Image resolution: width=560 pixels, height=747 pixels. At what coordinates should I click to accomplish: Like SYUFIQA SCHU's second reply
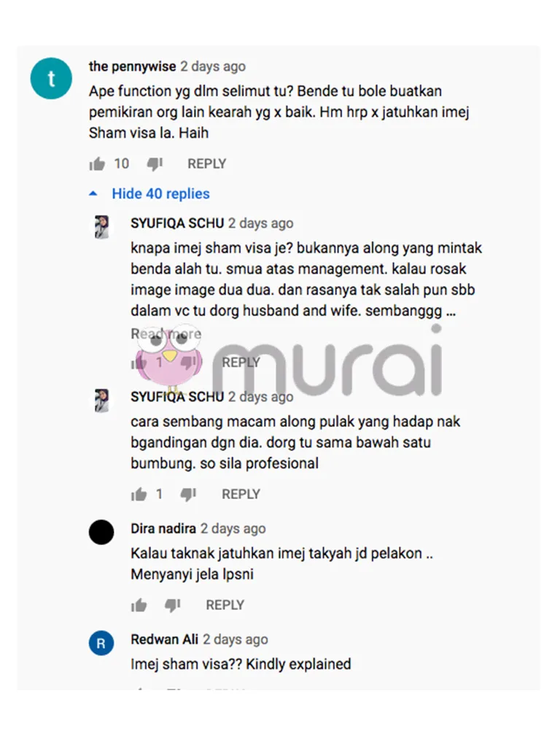(139, 494)
